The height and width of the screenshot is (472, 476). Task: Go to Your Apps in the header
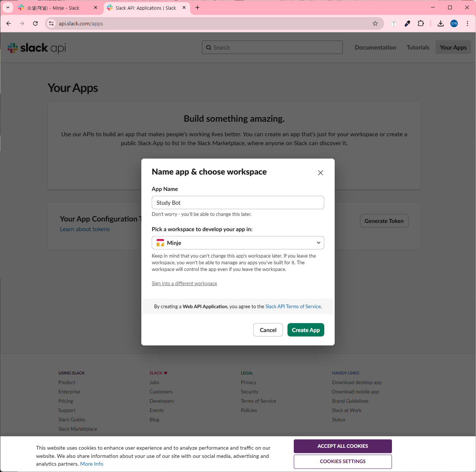pos(453,47)
